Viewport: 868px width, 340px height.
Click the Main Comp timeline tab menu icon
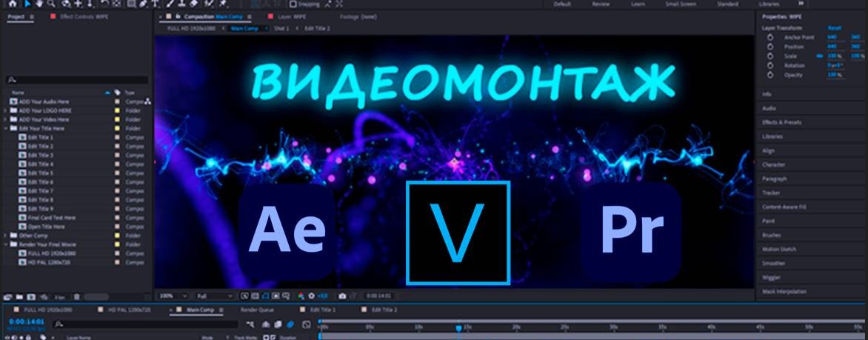coord(221,310)
